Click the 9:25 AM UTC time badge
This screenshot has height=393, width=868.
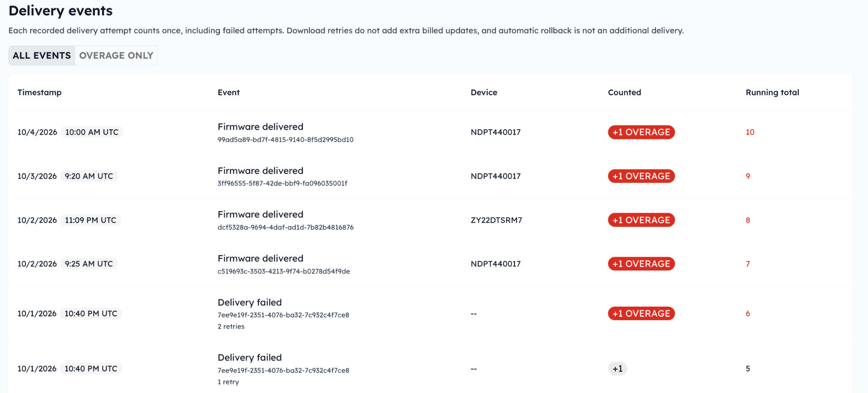coord(89,264)
